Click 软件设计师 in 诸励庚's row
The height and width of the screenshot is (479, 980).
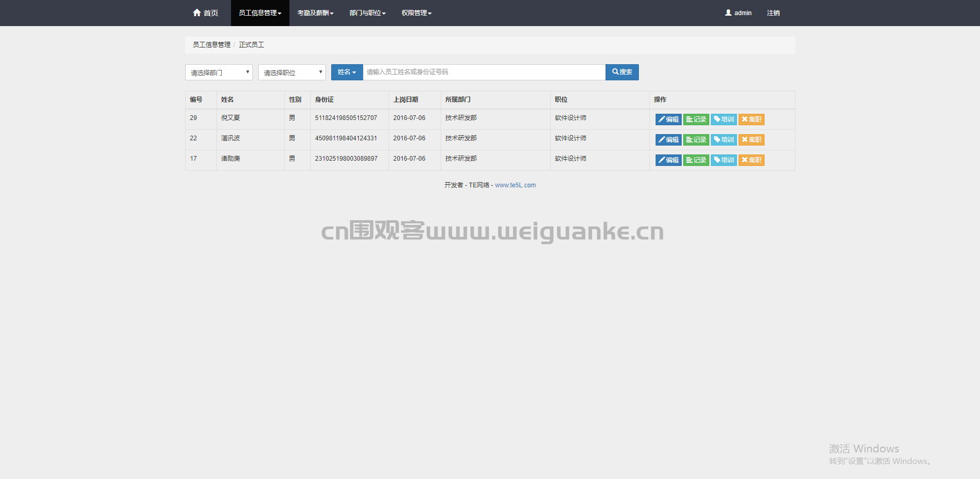[571, 159]
